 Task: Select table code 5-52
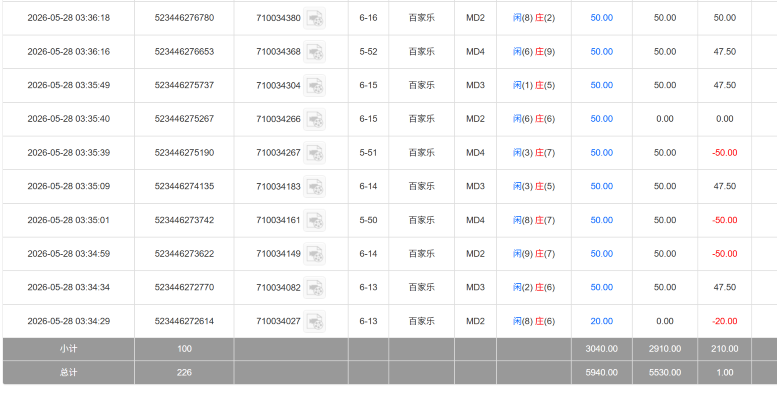368,52
